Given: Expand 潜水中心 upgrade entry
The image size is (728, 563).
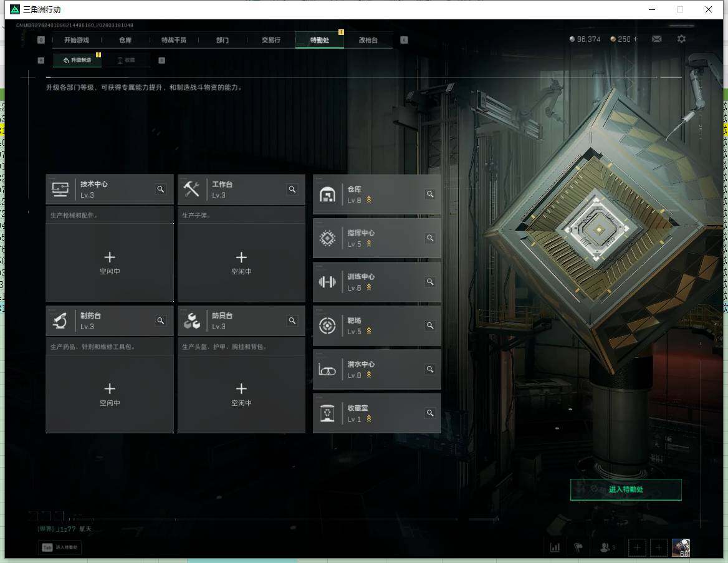Looking at the screenshot, I should click(376, 369).
